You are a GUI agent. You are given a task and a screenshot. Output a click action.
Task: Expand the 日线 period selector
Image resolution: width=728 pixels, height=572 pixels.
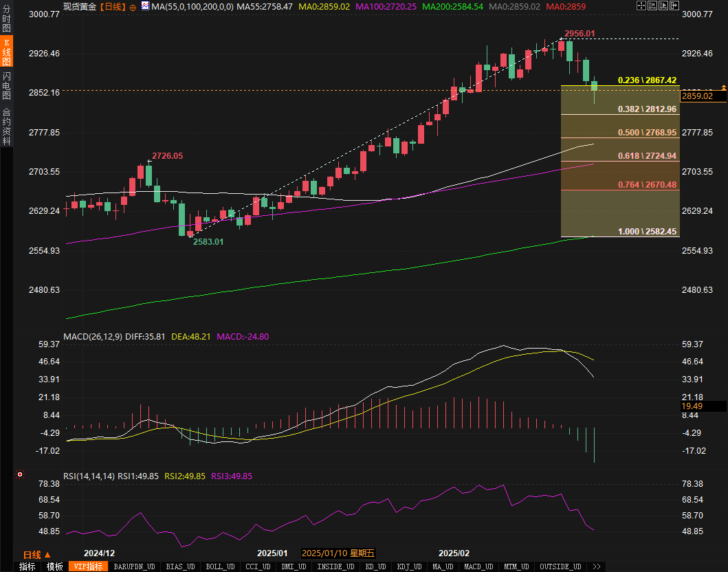coord(37,555)
